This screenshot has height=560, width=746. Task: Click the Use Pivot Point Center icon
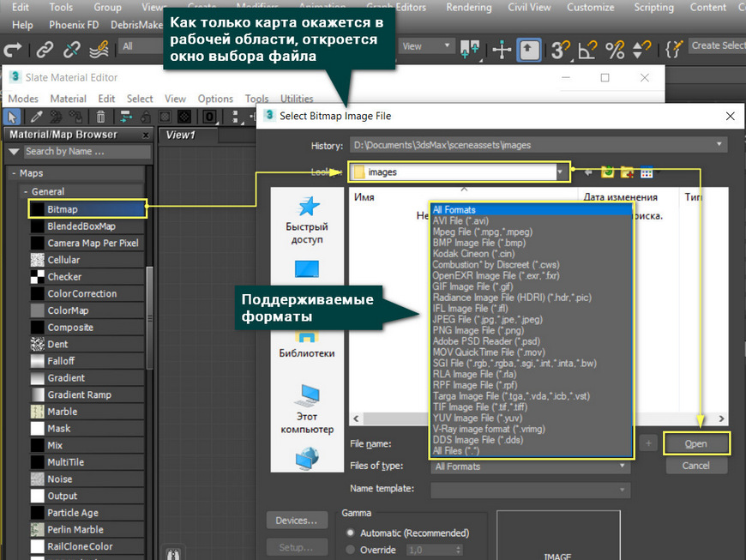pos(470,49)
